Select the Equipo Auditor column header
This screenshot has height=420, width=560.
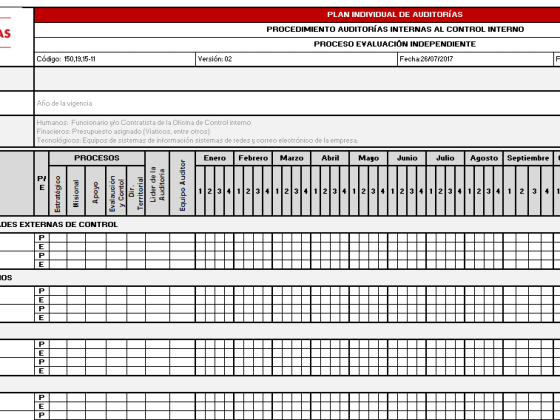(x=182, y=184)
